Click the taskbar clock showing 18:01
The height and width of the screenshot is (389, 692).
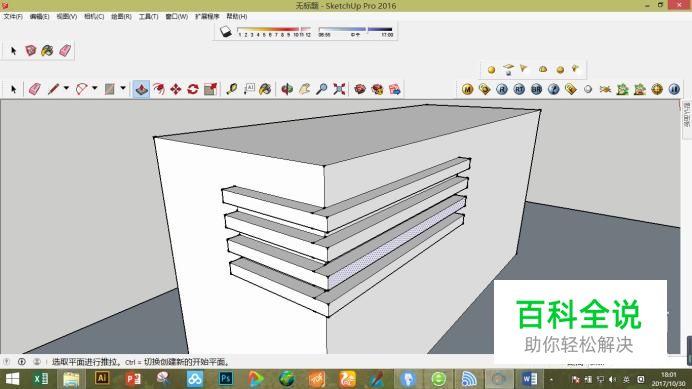(x=668, y=379)
